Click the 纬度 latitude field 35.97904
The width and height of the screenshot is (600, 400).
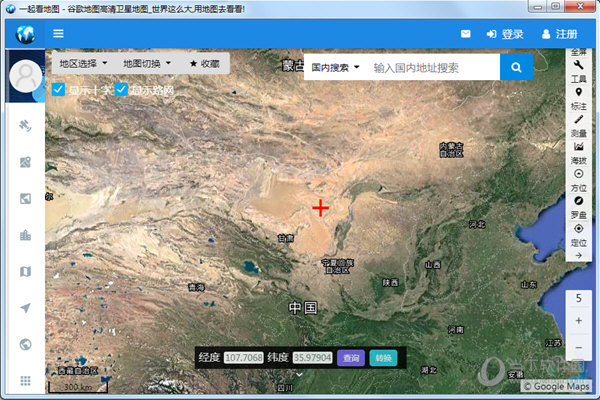(312, 358)
